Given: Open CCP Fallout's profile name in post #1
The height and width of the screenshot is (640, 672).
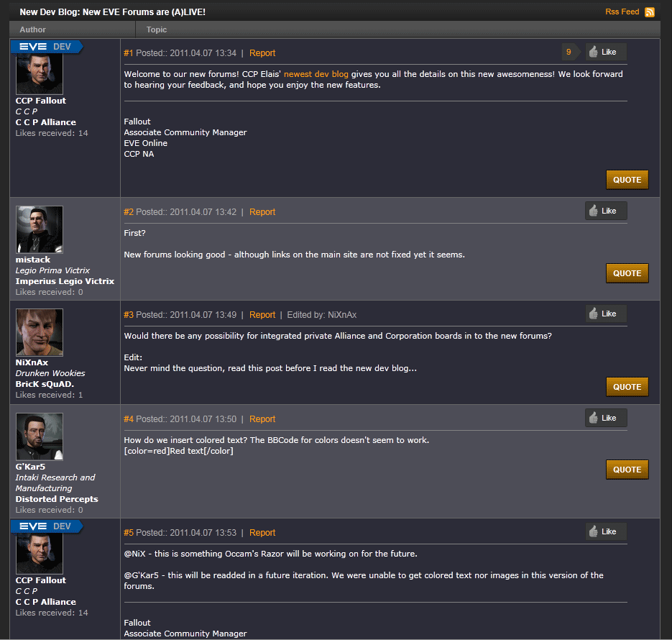Looking at the screenshot, I should tap(41, 101).
